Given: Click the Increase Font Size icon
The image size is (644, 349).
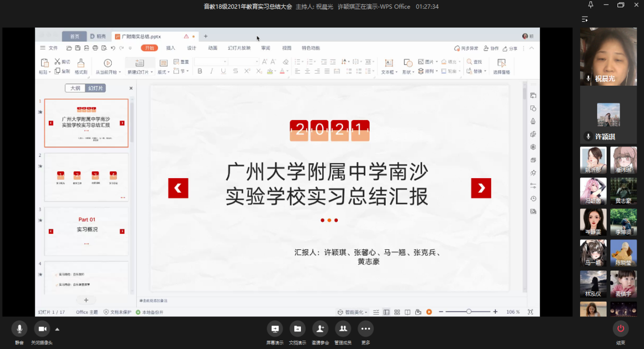Looking at the screenshot, I should (265, 62).
